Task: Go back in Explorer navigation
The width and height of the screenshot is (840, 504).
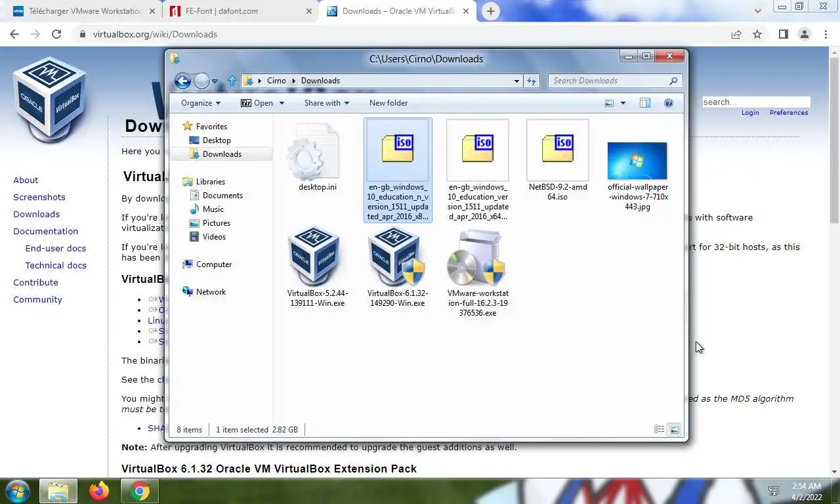Action: [183, 81]
